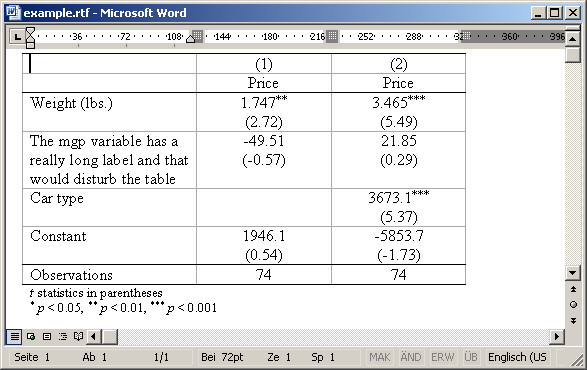Image resolution: width=587 pixels, height=370 pixels.
Task: Toggle MAK macro recording in status bar
Action: tap(380, 357)
